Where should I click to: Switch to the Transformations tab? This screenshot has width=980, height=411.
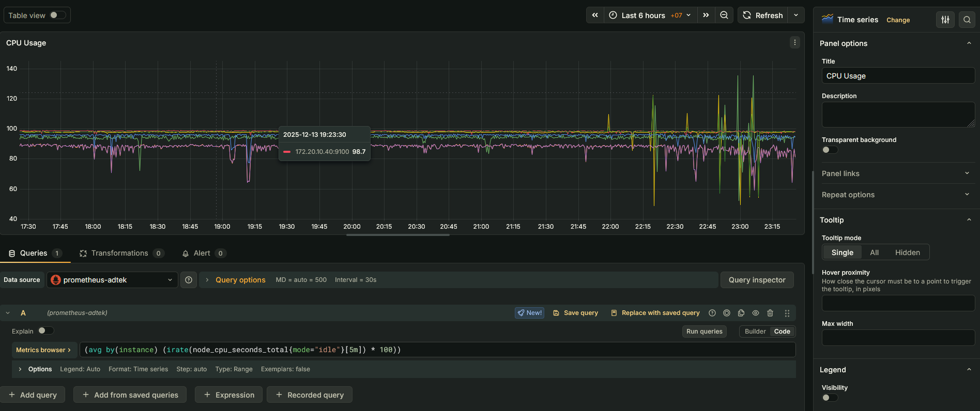point(120,253)
